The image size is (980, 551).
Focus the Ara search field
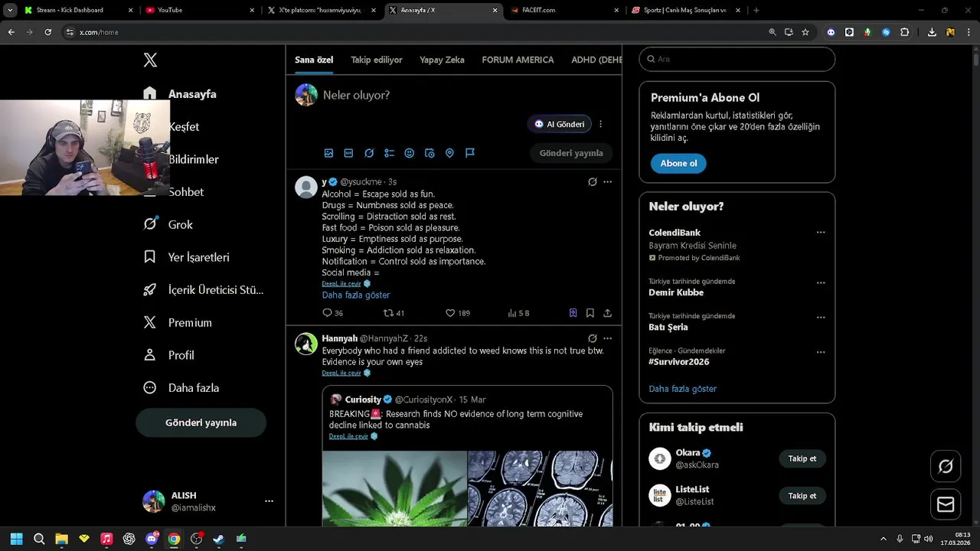(x=737, y=59)
